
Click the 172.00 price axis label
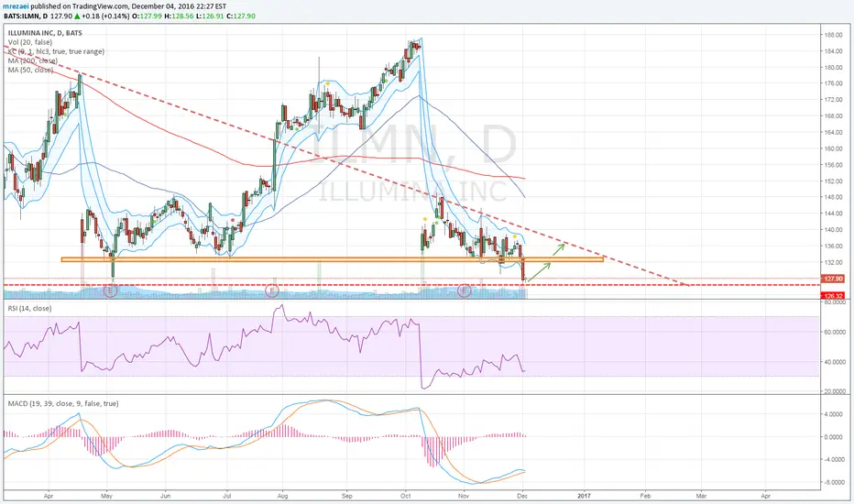pos(833,100)
